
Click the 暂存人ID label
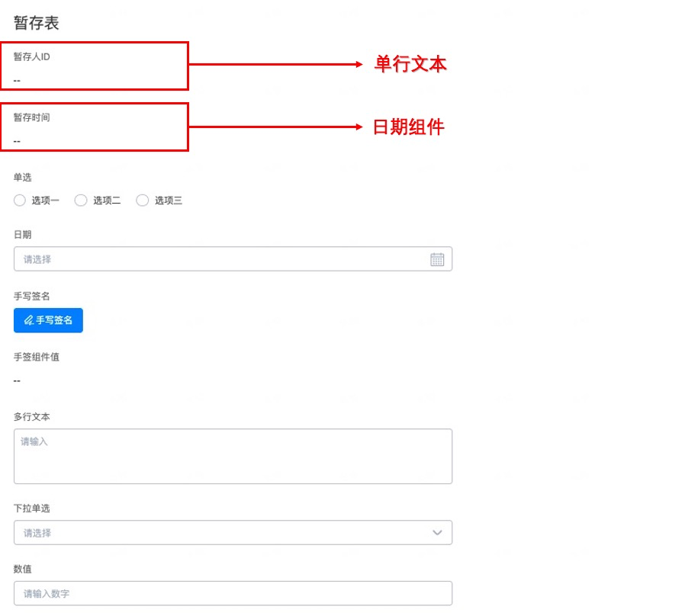32,56
